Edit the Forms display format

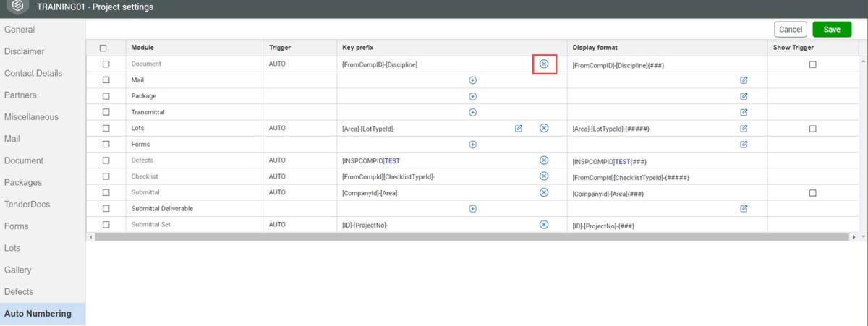click(x=744, y=145)
